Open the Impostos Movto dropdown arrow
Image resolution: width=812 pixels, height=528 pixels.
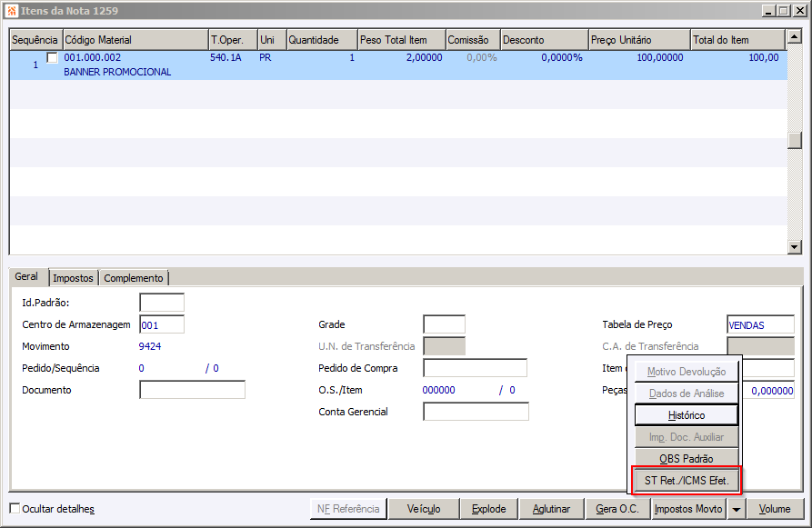tap(736, 509)
